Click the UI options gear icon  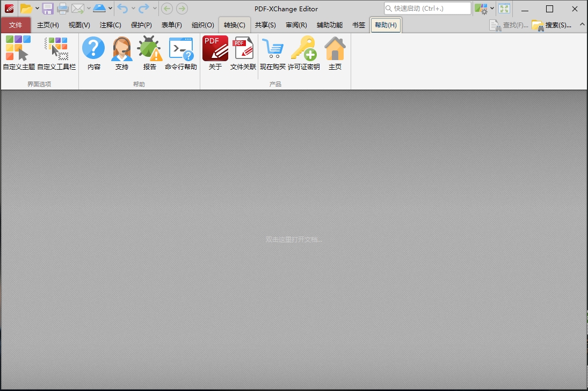(x=481, y=9)
